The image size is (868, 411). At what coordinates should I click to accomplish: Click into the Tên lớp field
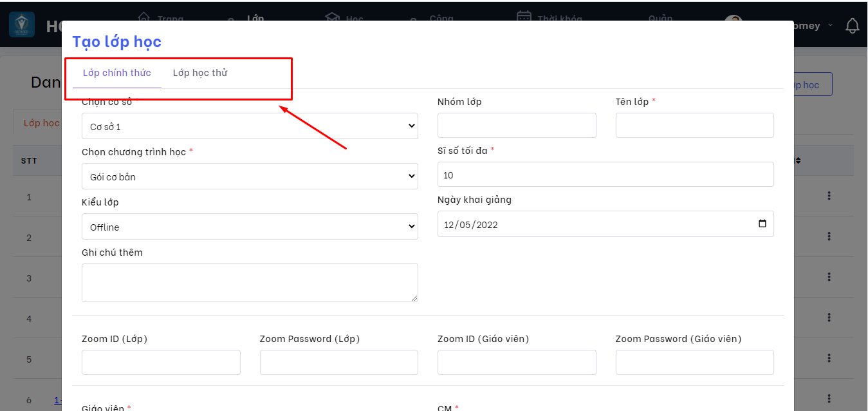pyautogui.click(x=694, y=126)
